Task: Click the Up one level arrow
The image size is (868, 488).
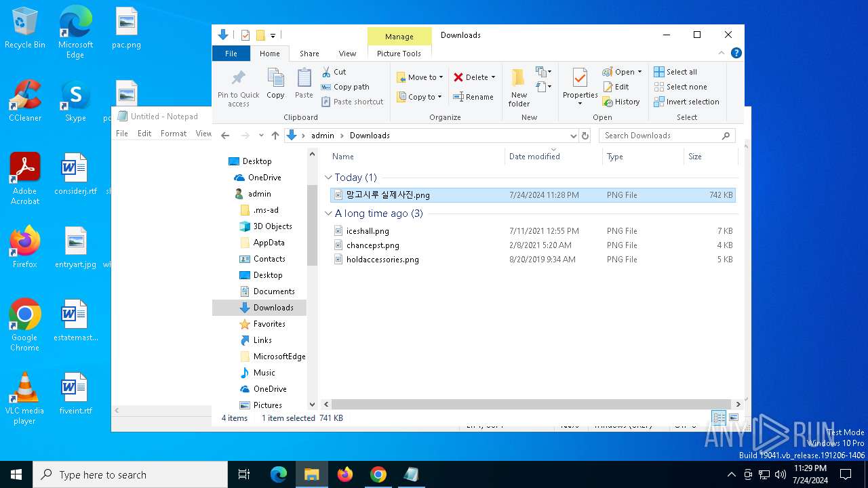Action: (275, 136)
